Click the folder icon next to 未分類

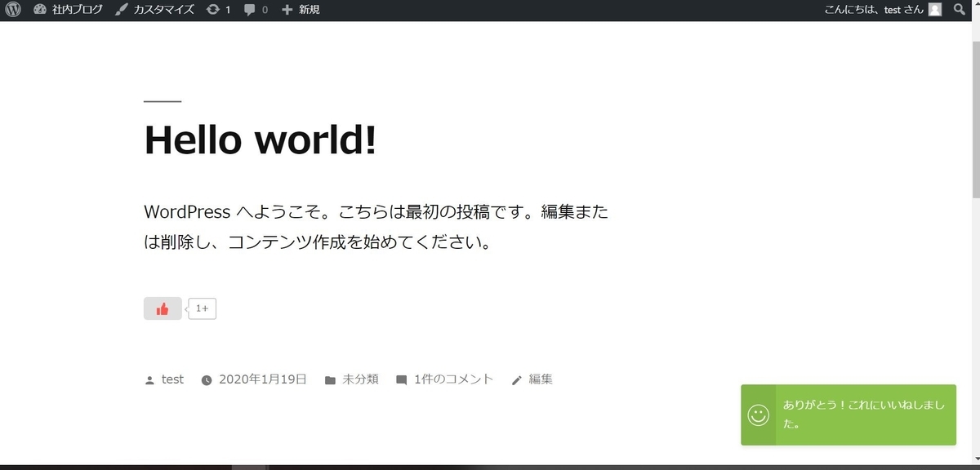click(x=329, y=379)
